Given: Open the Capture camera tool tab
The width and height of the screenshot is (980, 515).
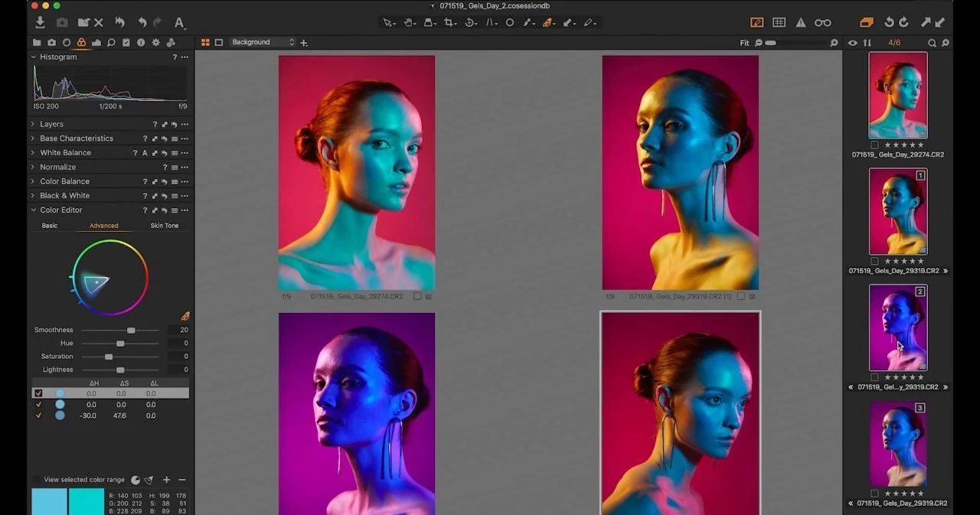Looking at the screenshot, I should (51, 43).
